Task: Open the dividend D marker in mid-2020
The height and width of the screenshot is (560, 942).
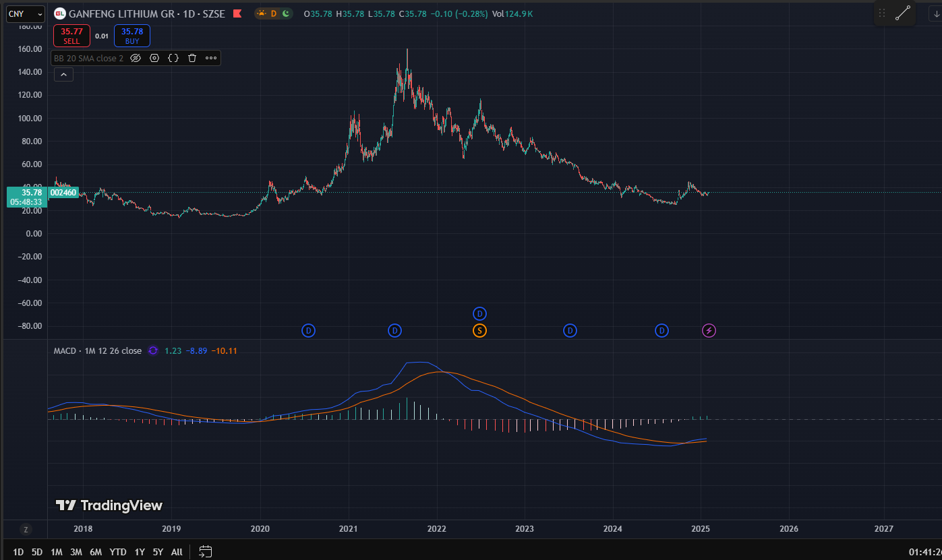Action: [308, 330]
